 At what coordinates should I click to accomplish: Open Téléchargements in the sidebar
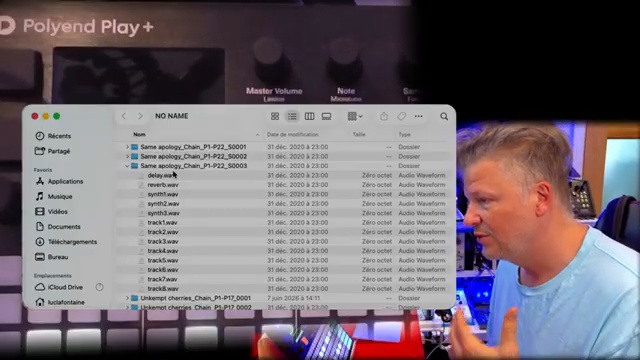(66, 242)
